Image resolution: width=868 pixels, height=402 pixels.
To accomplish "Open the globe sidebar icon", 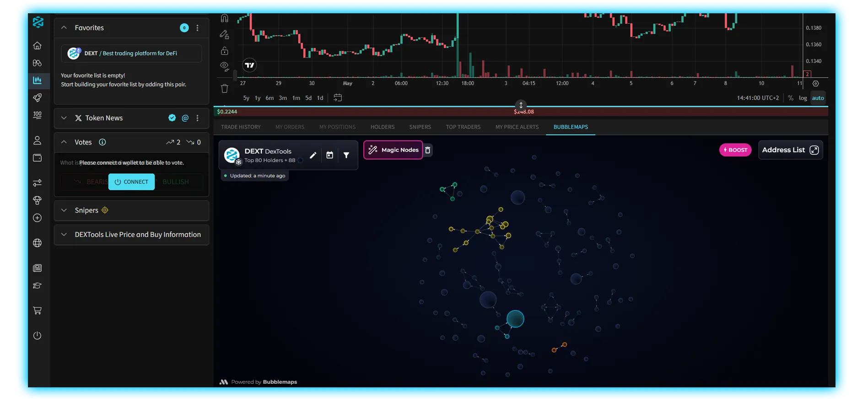I will coord(38,243).
